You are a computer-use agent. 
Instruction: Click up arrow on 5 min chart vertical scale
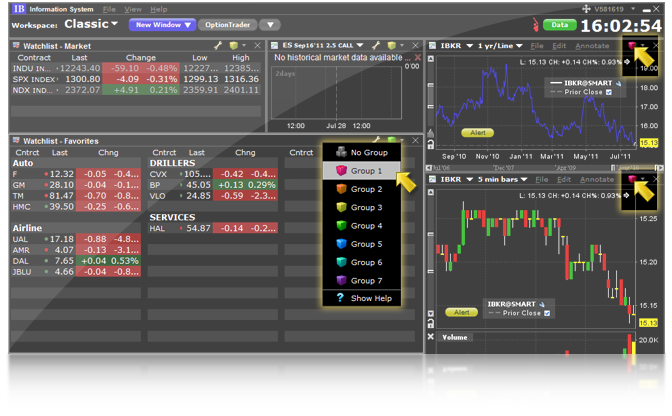coord(431,192)
